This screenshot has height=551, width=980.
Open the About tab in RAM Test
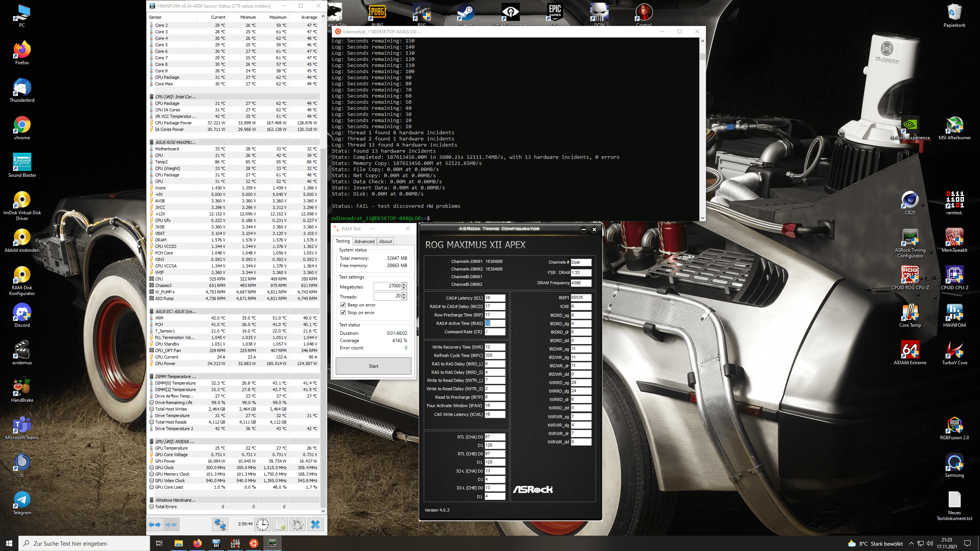[x=385, y=241]
